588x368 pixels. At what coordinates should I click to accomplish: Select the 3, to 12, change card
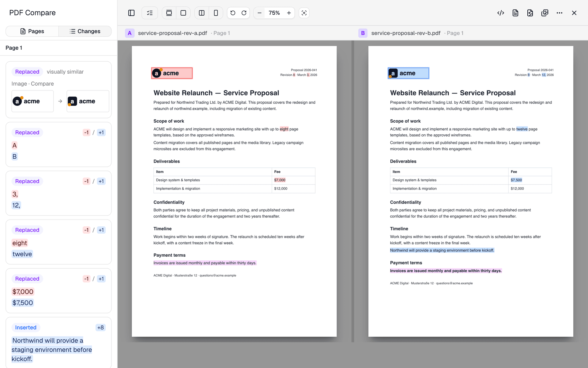pyautogui.click(x=58, y=193)
